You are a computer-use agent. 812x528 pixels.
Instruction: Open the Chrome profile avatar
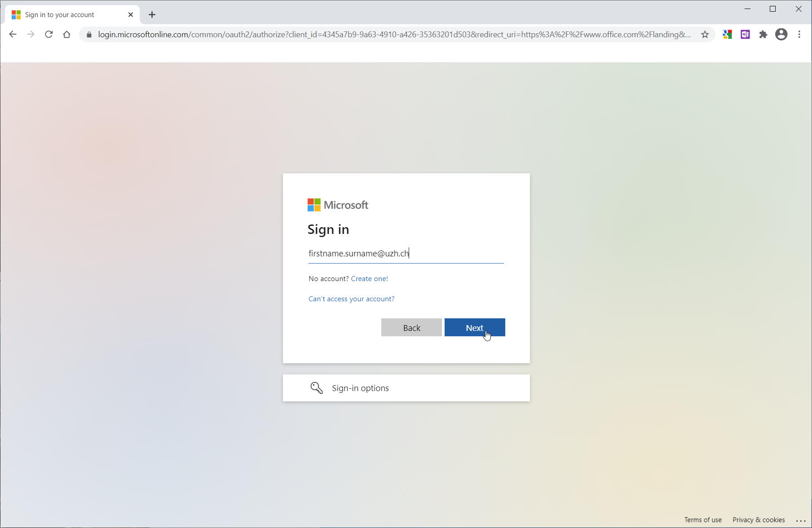(x=781, y=35)
